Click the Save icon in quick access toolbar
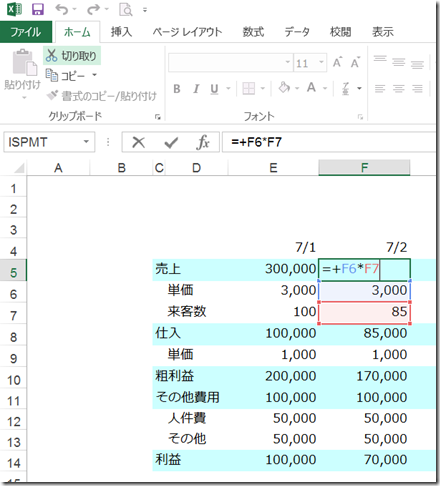Screen dimensions: 440x486 click(38, 9)
